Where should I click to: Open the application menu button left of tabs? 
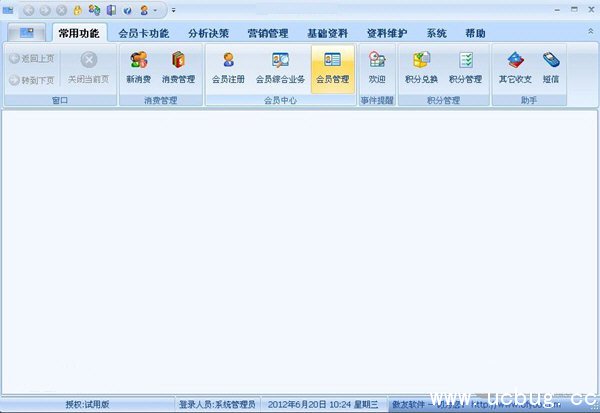(x=26, y=33)
